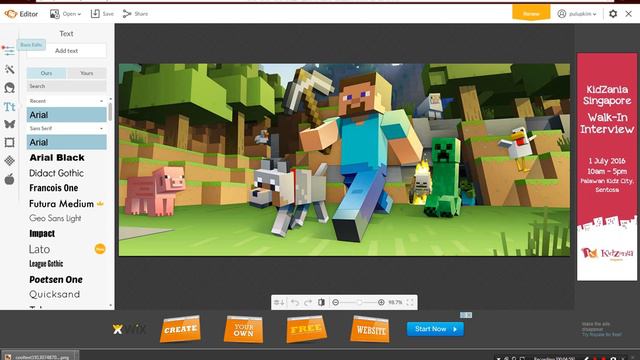This screenshot has height=360, width=640.
Task: Click the Save label in top bar
Action: (x=108, y=14)
